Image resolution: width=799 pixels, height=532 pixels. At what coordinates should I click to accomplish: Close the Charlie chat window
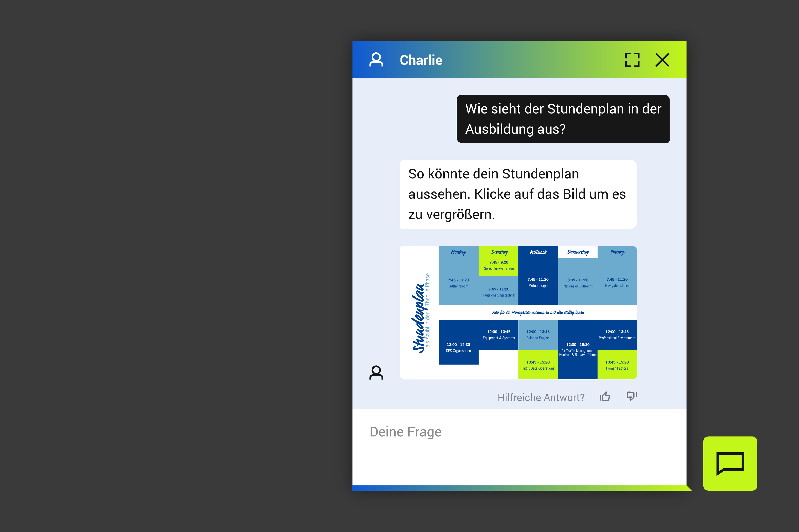click(x=662, y=60)
